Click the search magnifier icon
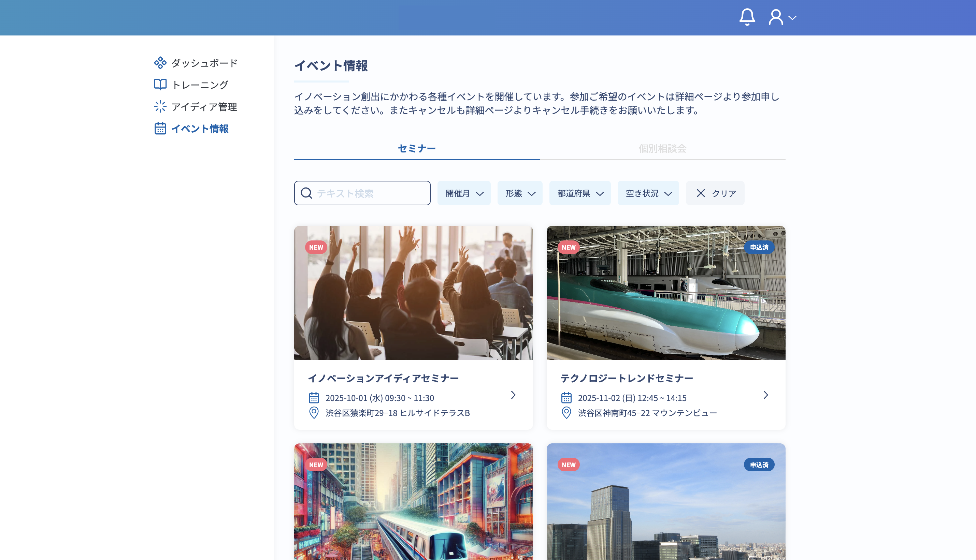This screenshot has width=976, height=560. [306, 193]
